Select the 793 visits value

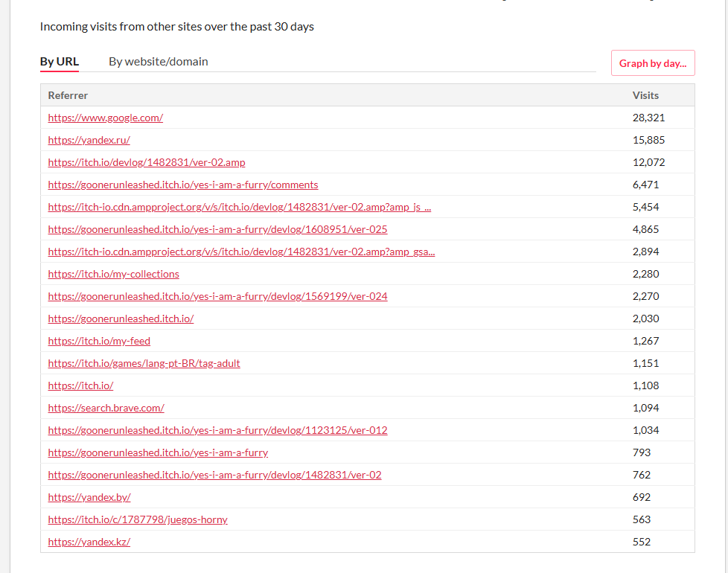click(x=642, y=452)
